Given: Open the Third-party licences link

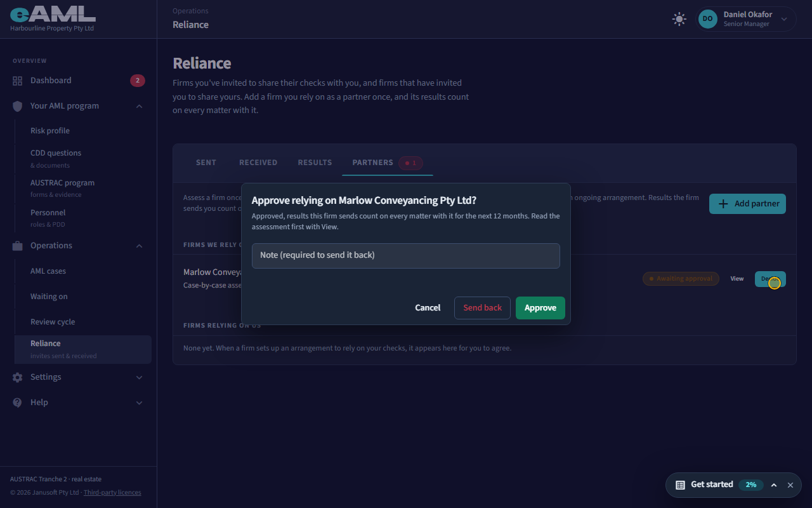Looking at the screenshot, I should [112, 492].
